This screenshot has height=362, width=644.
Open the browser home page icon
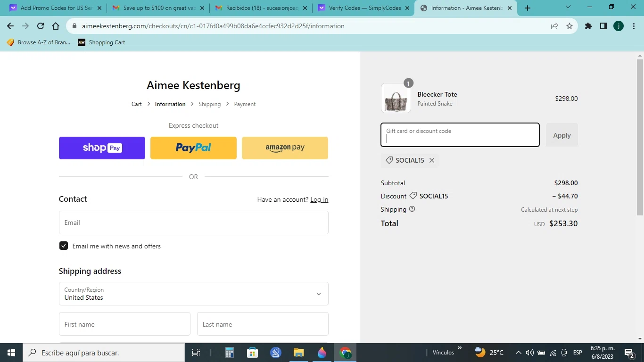click(x=56, y=26)
